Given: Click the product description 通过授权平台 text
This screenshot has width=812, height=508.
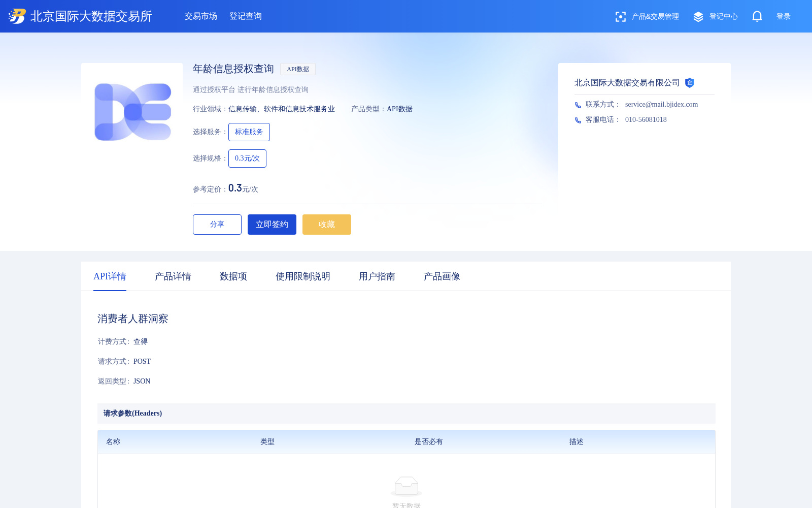Looking at the screenshot, I should click(x=251, y=90).
